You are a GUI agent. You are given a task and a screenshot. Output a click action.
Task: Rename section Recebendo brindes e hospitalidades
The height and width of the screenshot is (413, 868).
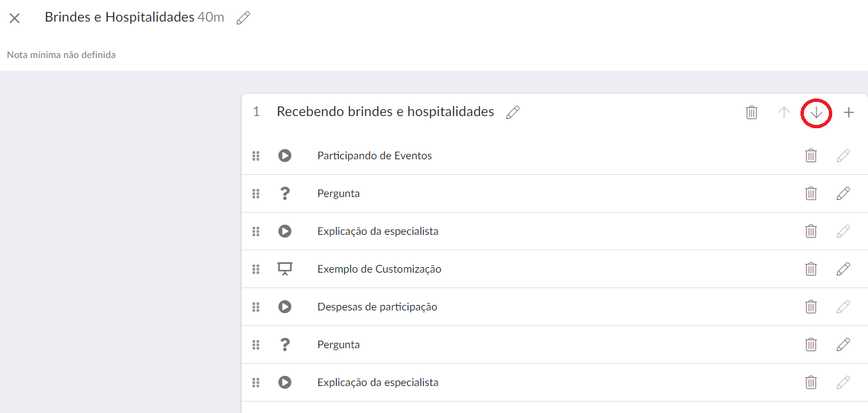coord(513,112)
